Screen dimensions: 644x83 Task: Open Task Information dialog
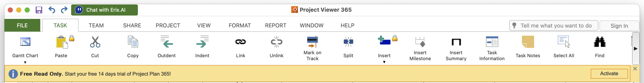(x=492, y=42)
